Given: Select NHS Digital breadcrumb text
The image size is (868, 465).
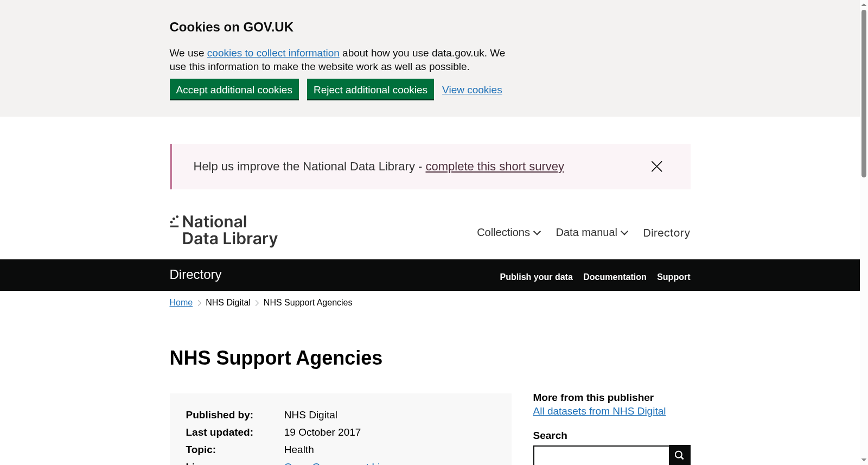Looking at the screenshot, I should (228, 303).
